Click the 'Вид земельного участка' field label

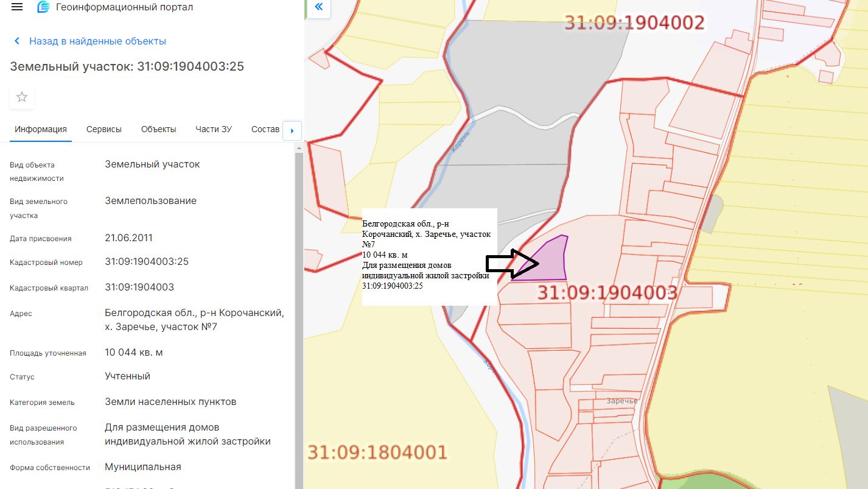coord(38,208)
